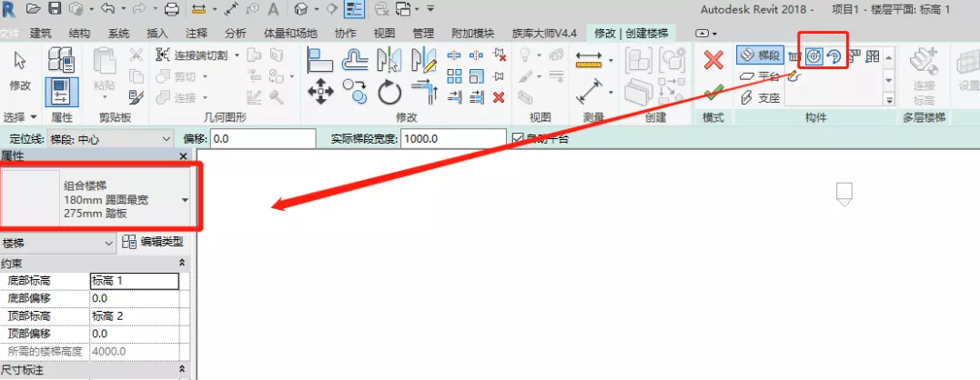Viewport: 980px width, 380px height.
Task: Toggle the 自动平台 checkbox
Action: click(519, 138)
